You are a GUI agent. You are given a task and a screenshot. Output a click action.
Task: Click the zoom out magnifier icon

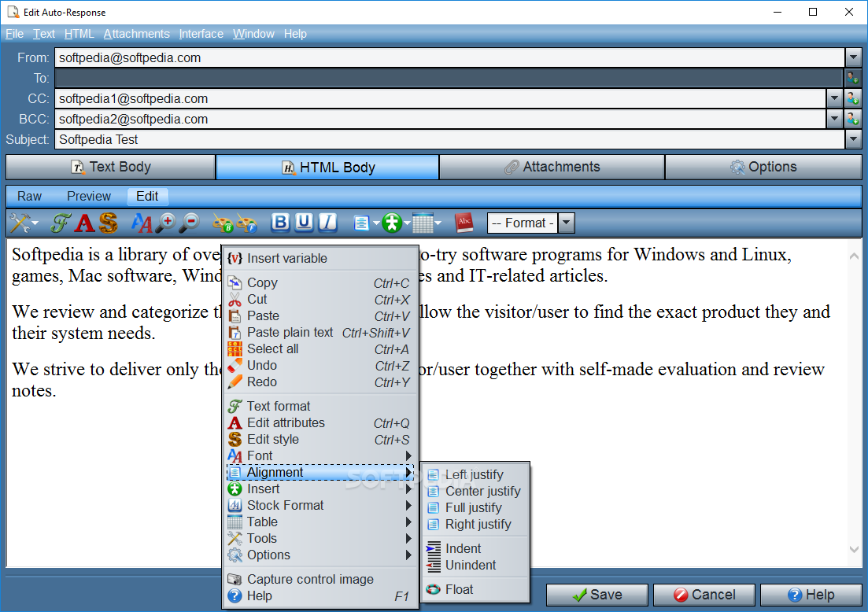[x=190, y=223]
